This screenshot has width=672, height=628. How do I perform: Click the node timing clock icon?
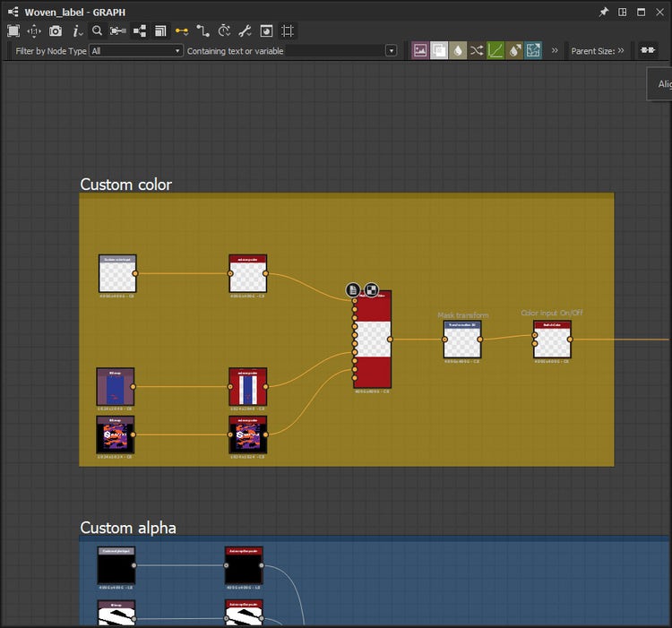click(x=224, y=30)
